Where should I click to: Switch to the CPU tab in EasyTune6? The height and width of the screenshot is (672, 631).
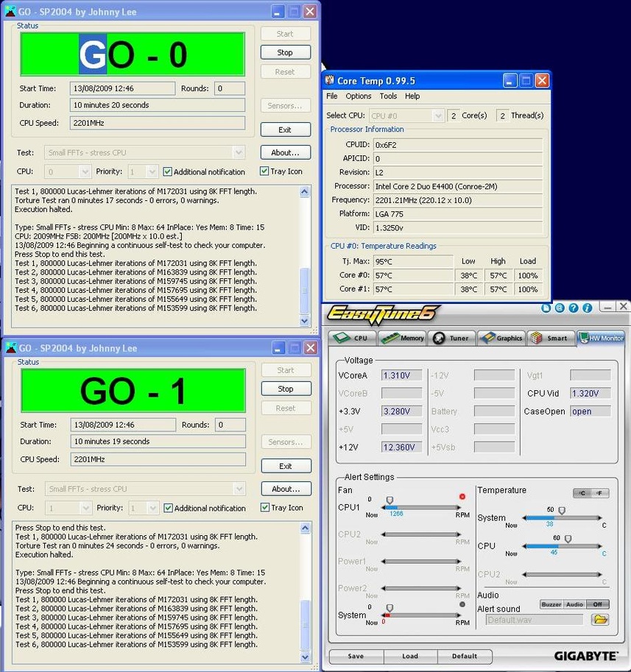click(x=353, y=338)
